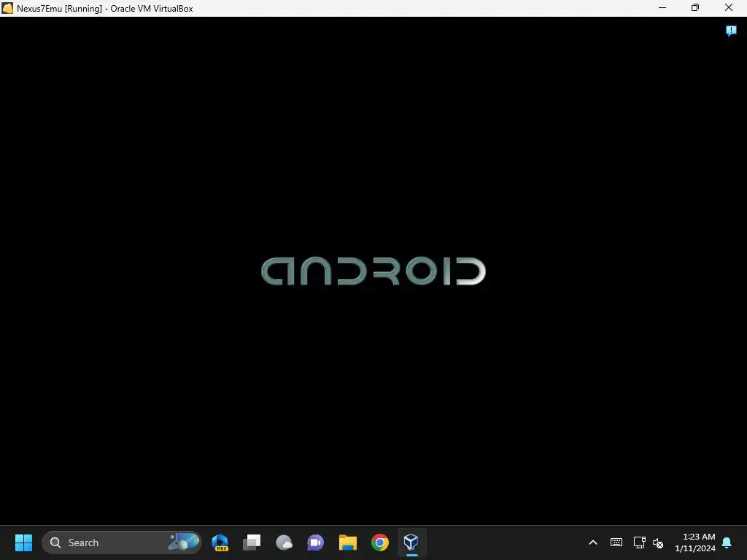Open File Explorer from the taskbar

348,542
